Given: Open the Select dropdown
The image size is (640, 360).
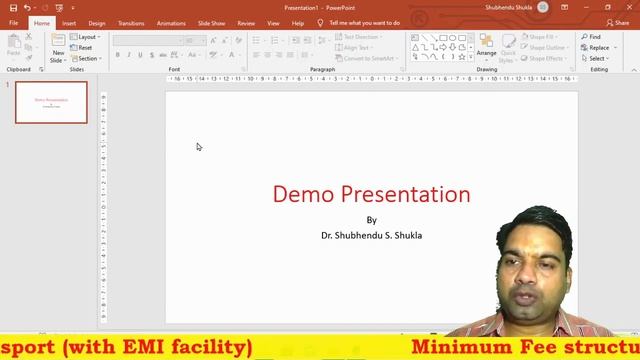Looking at the screenshot, I should click(x=595, y=58).
